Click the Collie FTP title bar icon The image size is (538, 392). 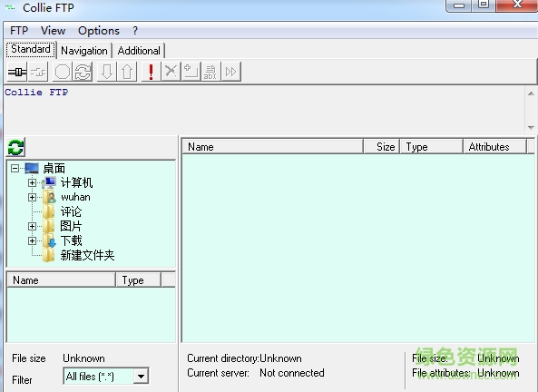click(10, 7)
